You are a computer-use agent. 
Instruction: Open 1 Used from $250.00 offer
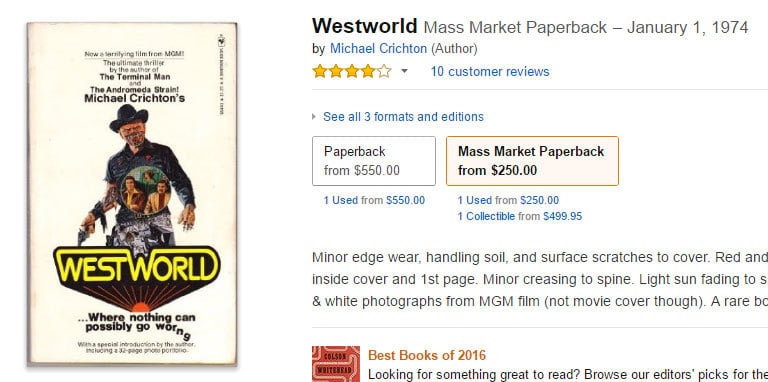(x=508, y=200)
